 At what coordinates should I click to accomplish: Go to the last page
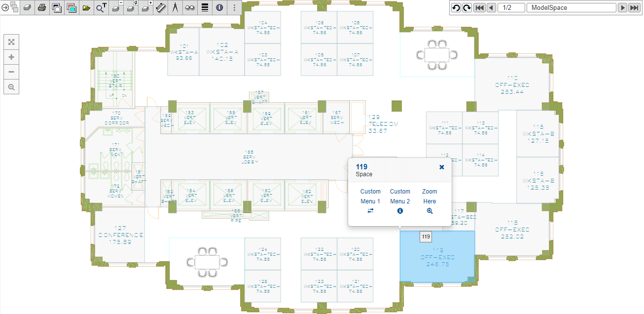tap(634, 8)
